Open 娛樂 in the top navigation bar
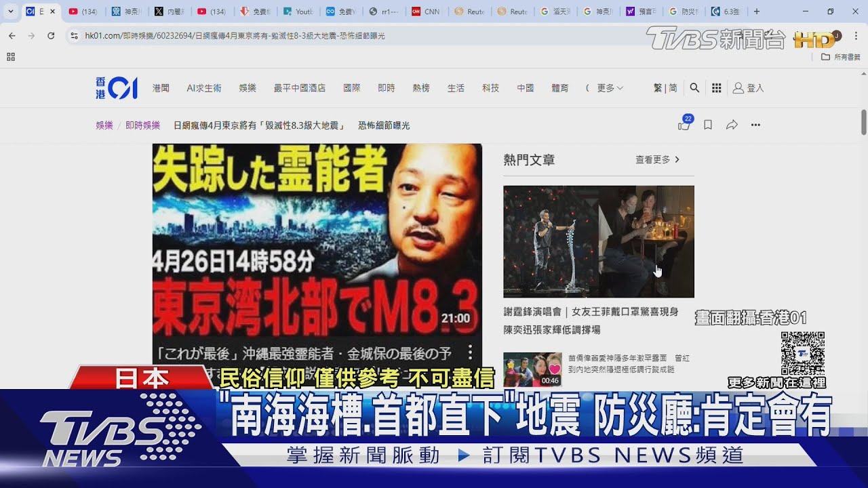 (248, 88)
